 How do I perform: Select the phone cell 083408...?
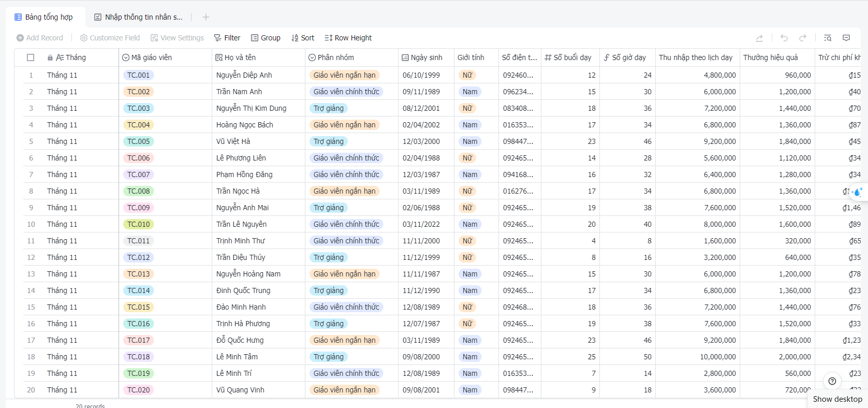coord(520,108)
